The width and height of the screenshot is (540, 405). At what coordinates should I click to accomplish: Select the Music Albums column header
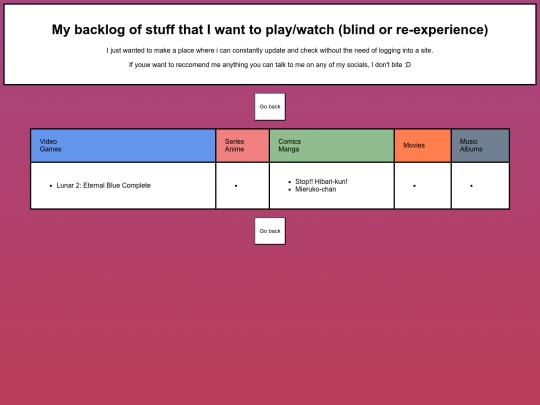click(480, 145)
